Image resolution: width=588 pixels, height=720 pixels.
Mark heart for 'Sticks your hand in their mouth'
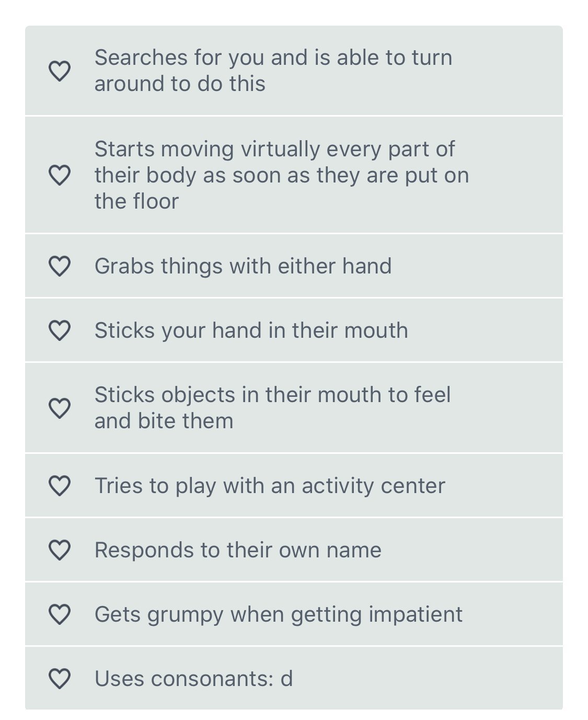point(59,330)
